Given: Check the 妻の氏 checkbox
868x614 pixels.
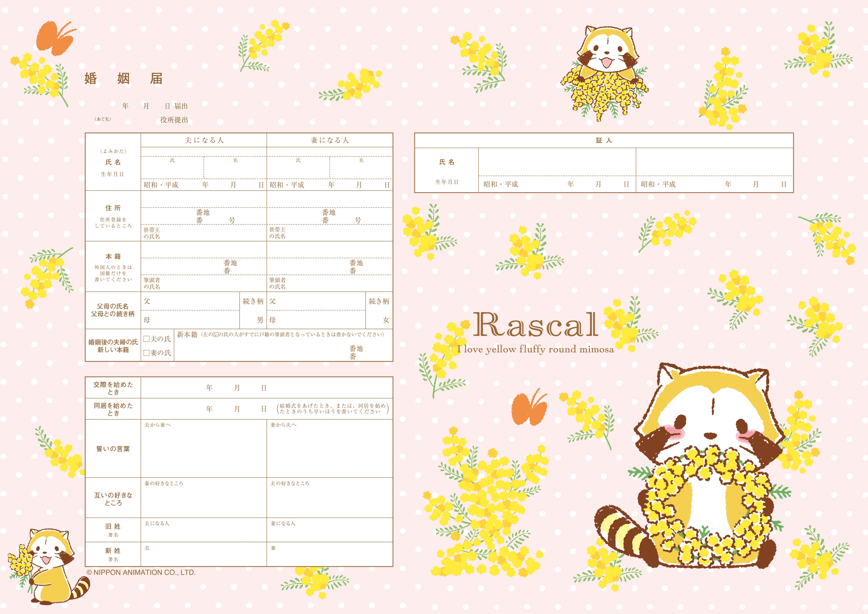Looking at the screenshot, I should [x=147, y=353].
